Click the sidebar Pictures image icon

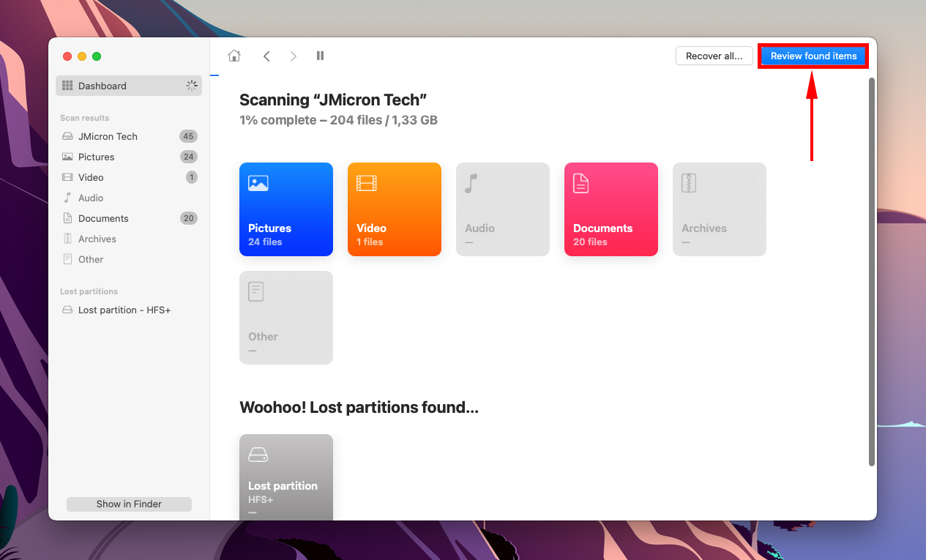67,157
